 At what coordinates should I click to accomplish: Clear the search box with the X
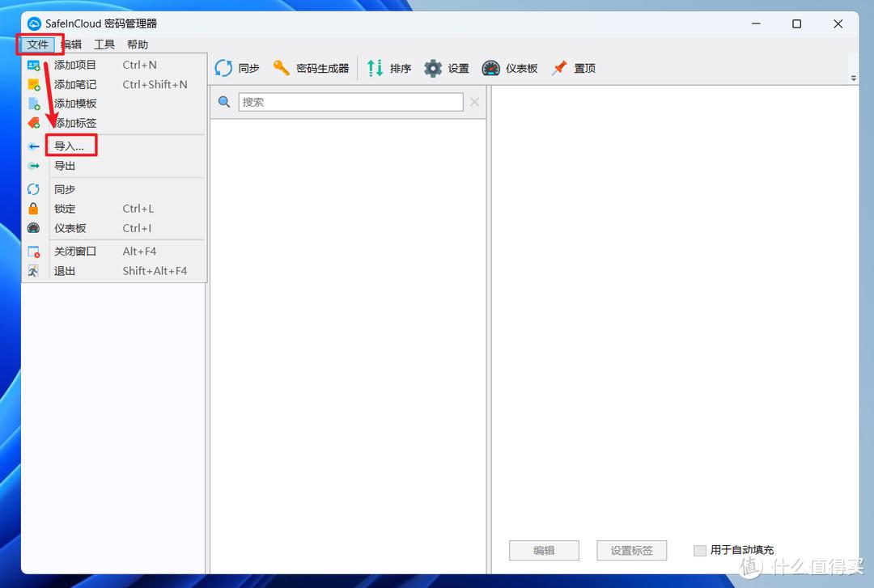(x=474, y=102)
